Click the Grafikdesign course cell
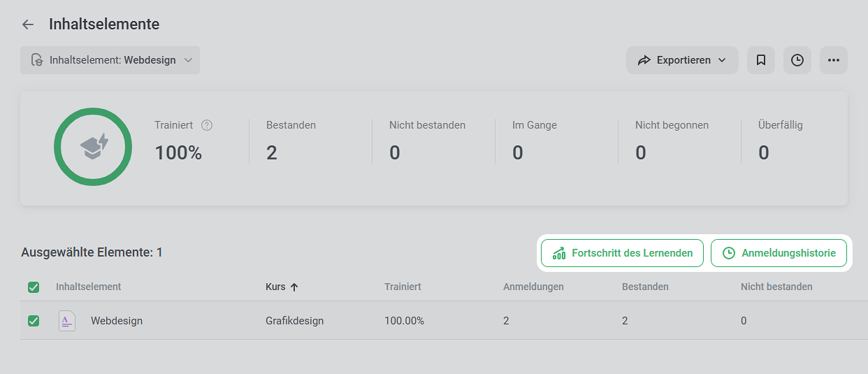 294,321
